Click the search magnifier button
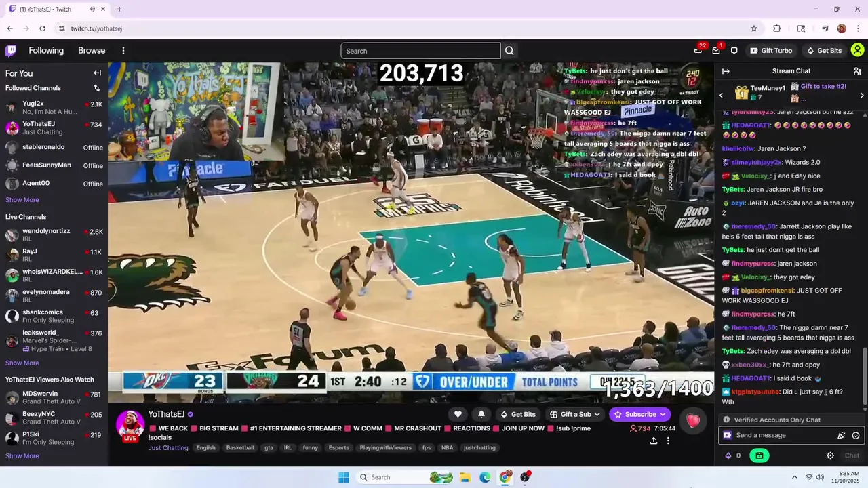 pos(509,51)
